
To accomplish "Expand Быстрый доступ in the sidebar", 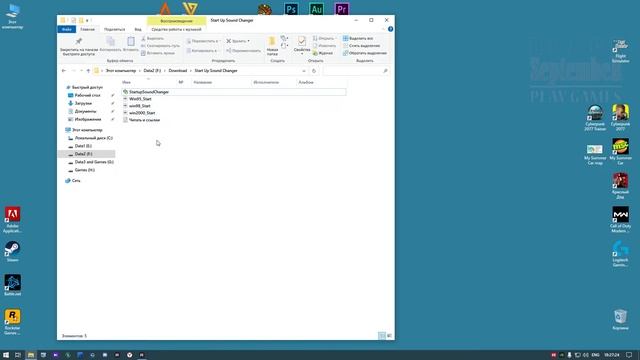I will [87, 87].
